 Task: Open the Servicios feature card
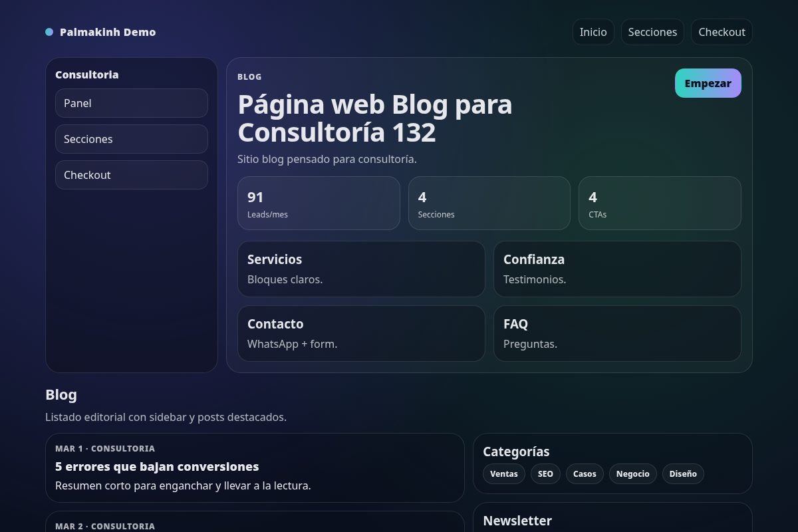click(361, 269)
